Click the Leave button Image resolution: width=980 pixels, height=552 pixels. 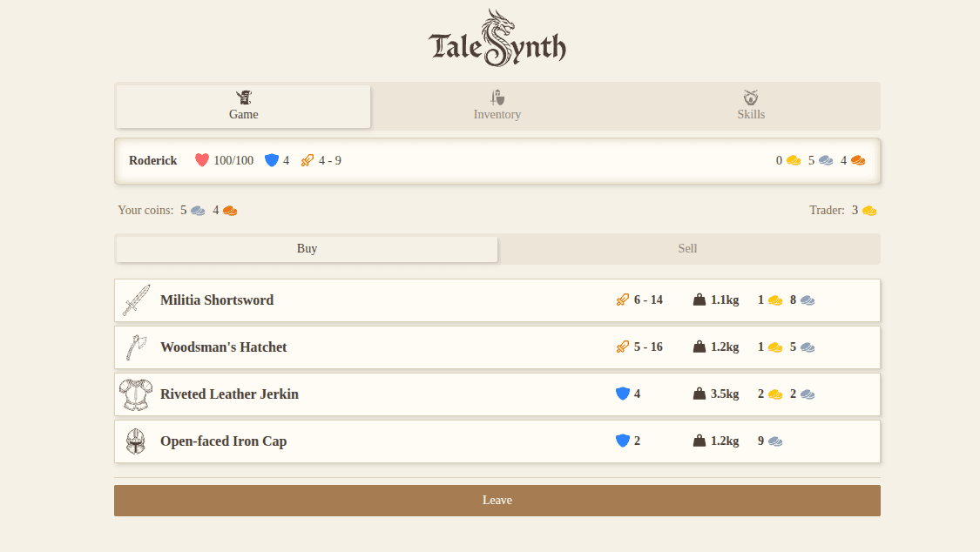tap(497, 500)
